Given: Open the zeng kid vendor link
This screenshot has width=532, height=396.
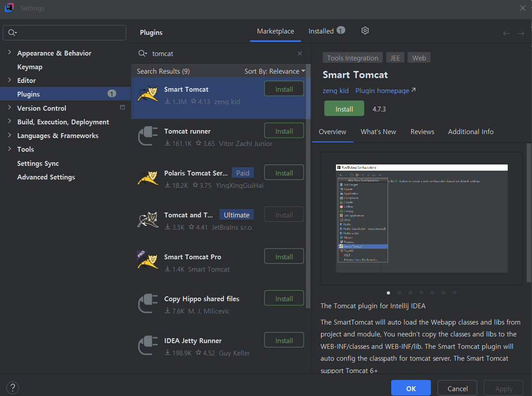Looking at the screenshot, I should coord(336,90).
